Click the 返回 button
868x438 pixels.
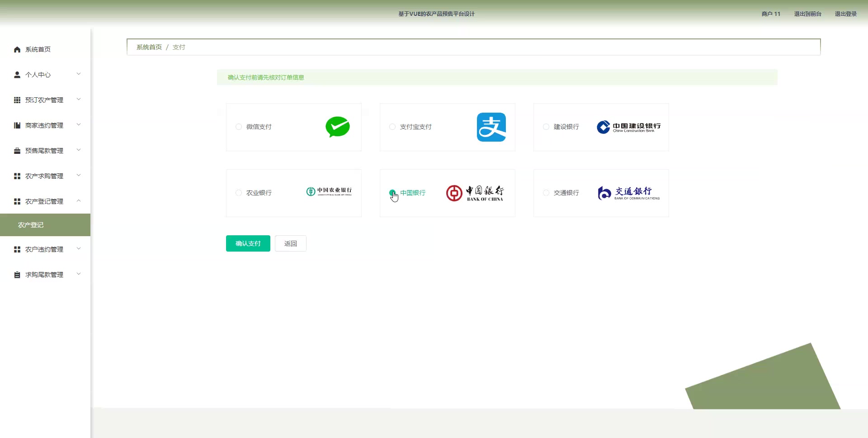click(x=291, y=243)
